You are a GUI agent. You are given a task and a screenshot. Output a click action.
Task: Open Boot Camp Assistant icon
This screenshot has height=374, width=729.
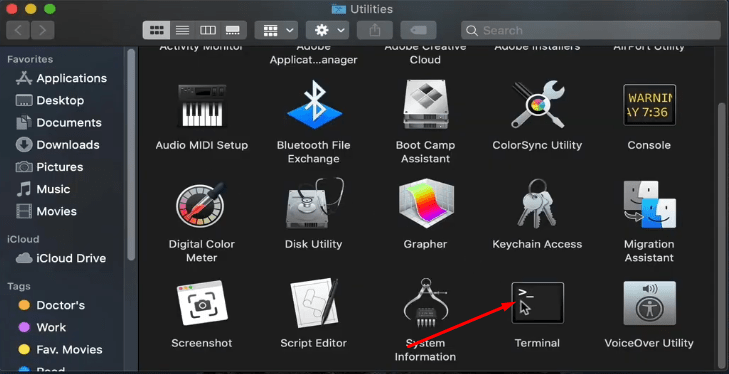(x=425, y=105)
